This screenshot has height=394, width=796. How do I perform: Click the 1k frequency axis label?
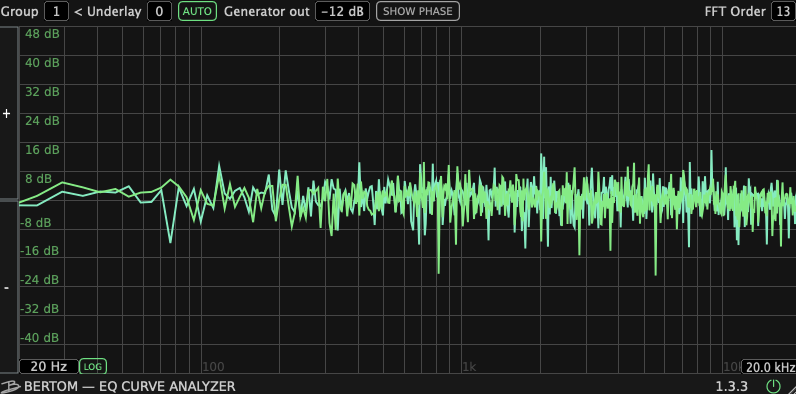(469, 367)
